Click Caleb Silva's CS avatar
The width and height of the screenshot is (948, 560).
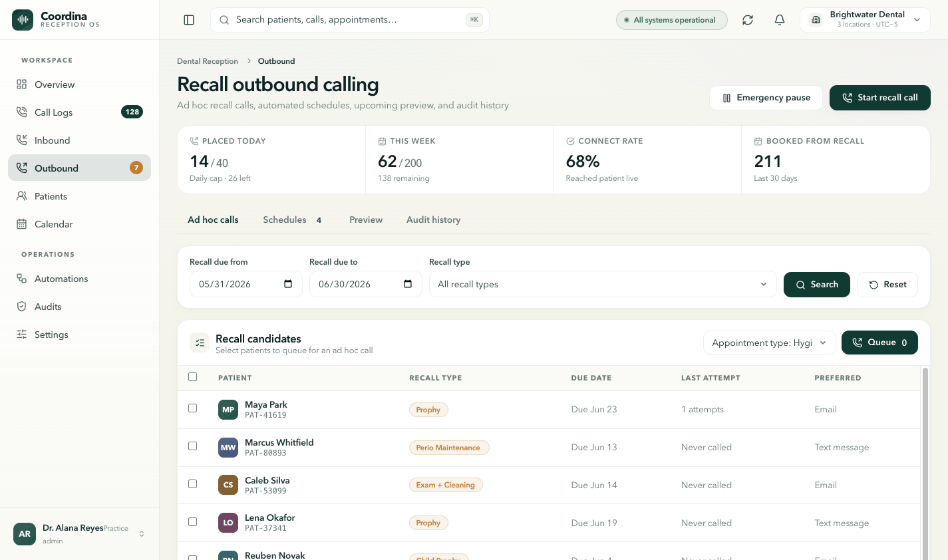(x=228, y=485)
